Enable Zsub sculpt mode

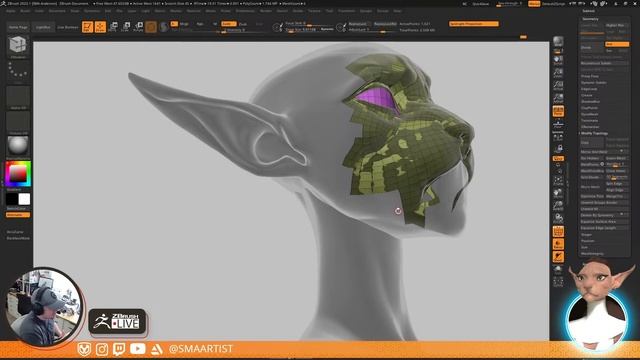coord(244,24)
